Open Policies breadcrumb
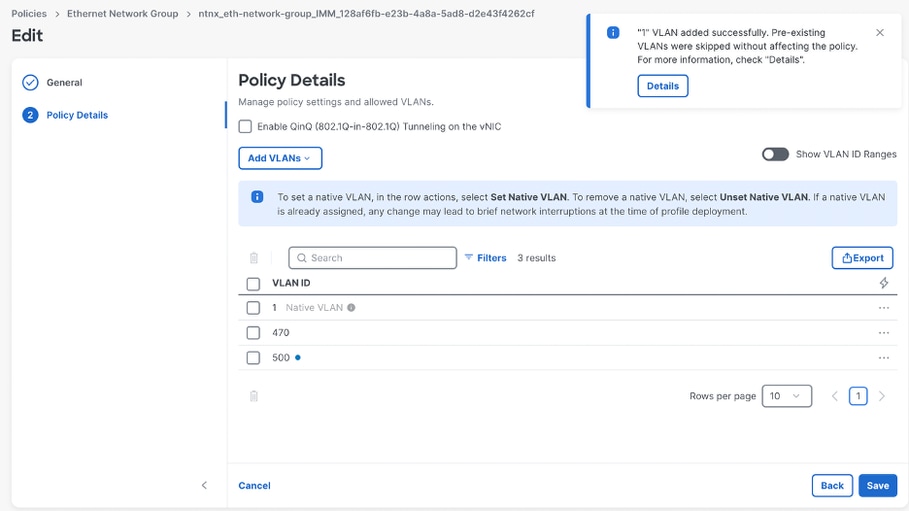 point(29,13)
